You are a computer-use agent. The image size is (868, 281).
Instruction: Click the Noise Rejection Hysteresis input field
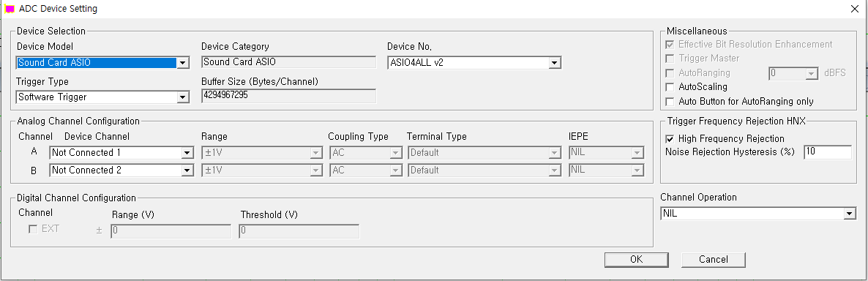point(828,152)
